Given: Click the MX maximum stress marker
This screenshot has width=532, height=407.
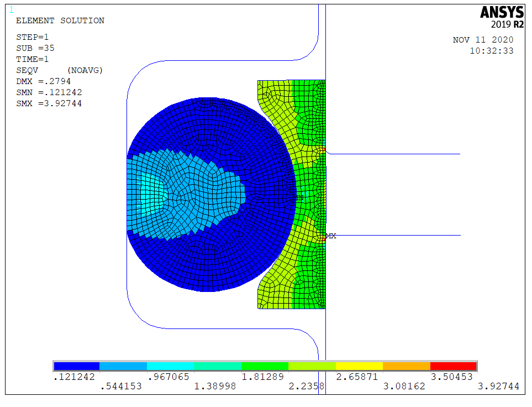Looking at the screenshot, I should [x=330, y=236].
